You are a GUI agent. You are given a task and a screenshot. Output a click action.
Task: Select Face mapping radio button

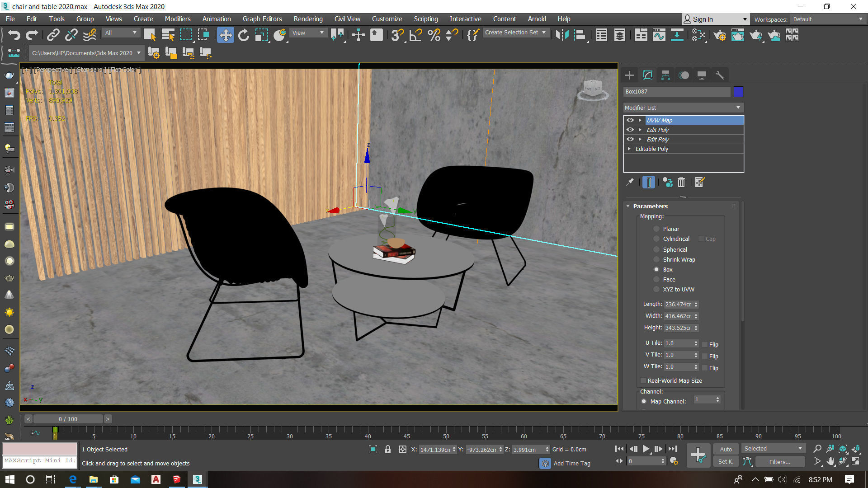(656, 279)
